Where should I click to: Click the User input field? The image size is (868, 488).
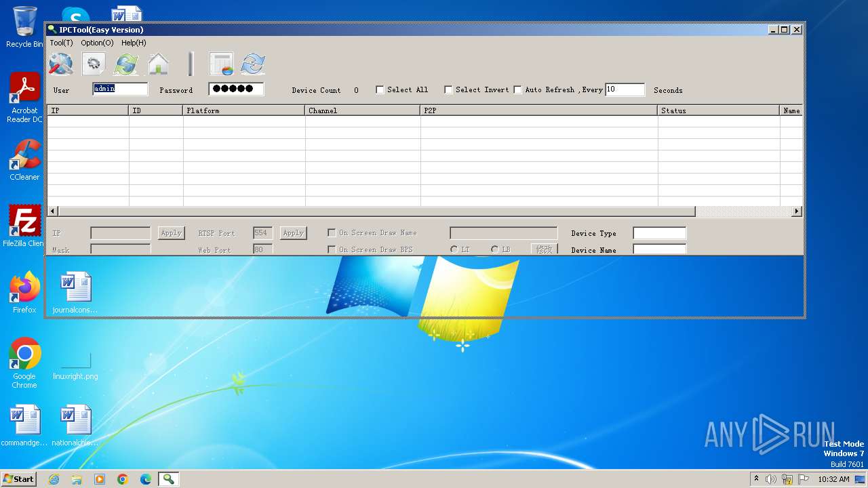[120, 89]
